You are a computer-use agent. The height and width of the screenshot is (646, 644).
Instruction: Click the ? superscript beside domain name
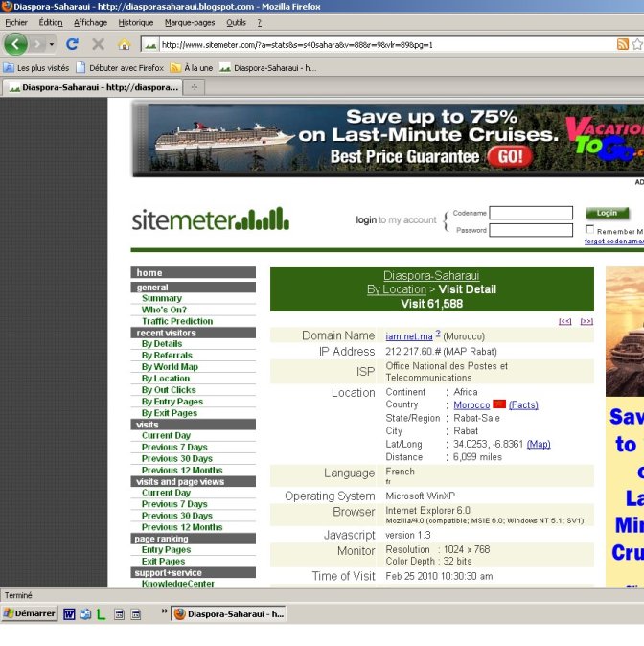click(x=438, y=334)
